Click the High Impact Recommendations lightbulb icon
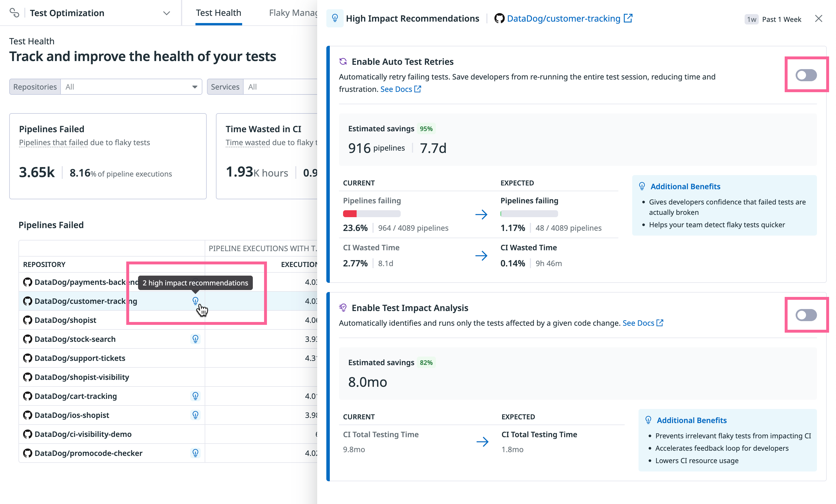Viewport: 836px width, 504px height. pyautogui.click(x=335, y=18)
